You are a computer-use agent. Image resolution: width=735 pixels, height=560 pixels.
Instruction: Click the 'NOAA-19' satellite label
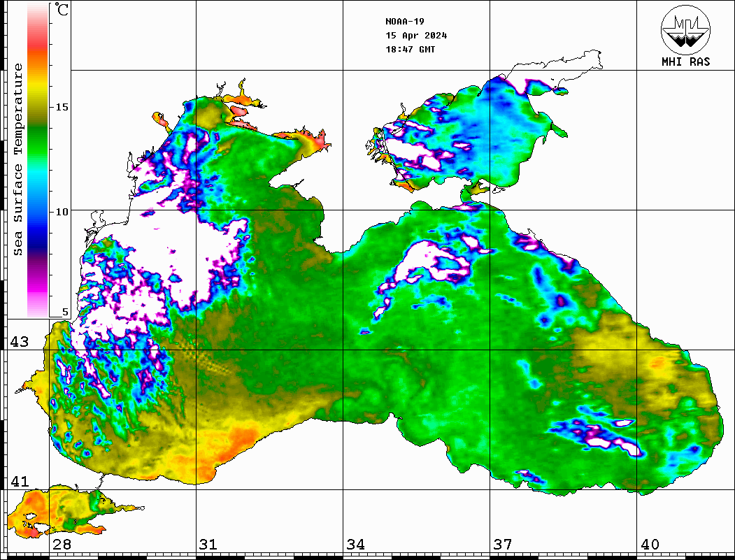tap(404, 22)
